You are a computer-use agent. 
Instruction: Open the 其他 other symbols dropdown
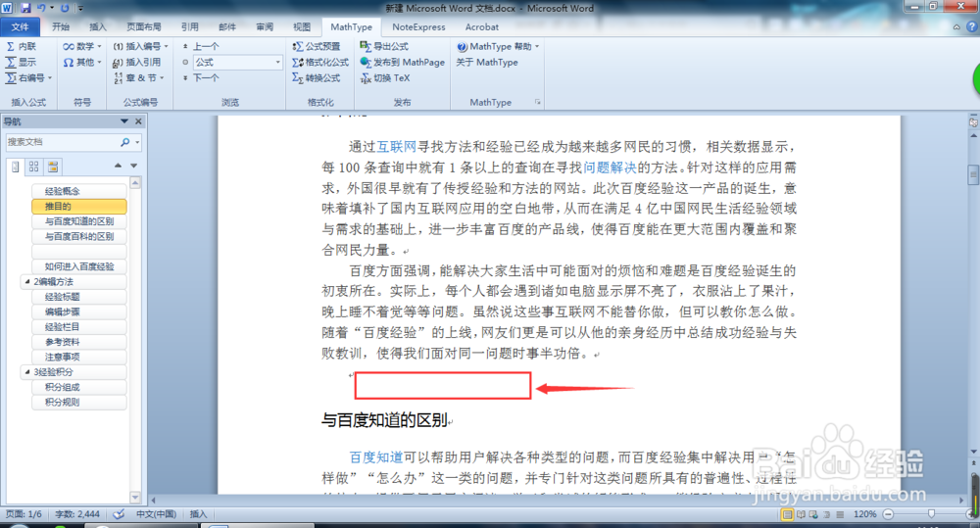click(x=82, y=62)
